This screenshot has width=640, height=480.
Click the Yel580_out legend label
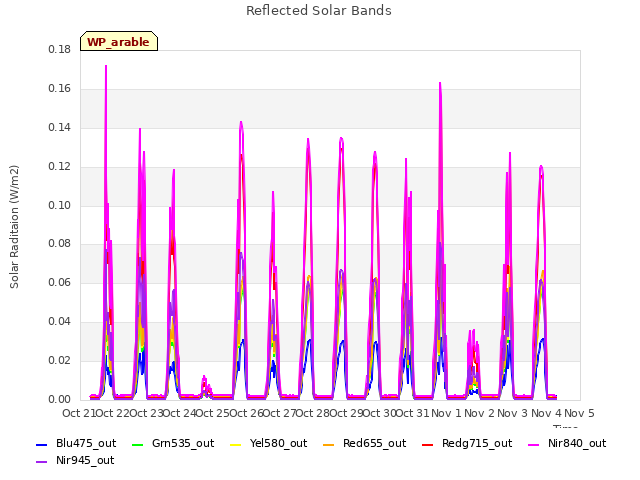point(278,444)
